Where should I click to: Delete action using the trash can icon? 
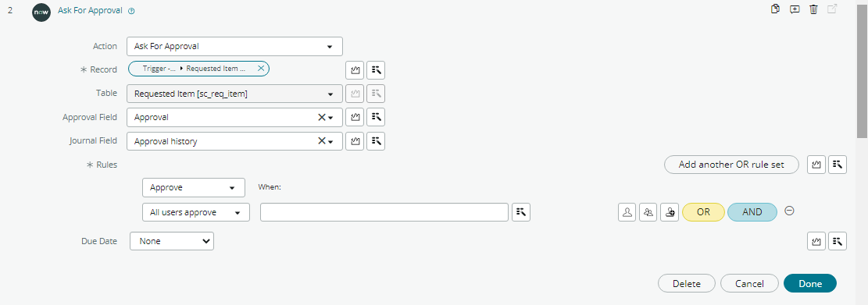point(813,9)
